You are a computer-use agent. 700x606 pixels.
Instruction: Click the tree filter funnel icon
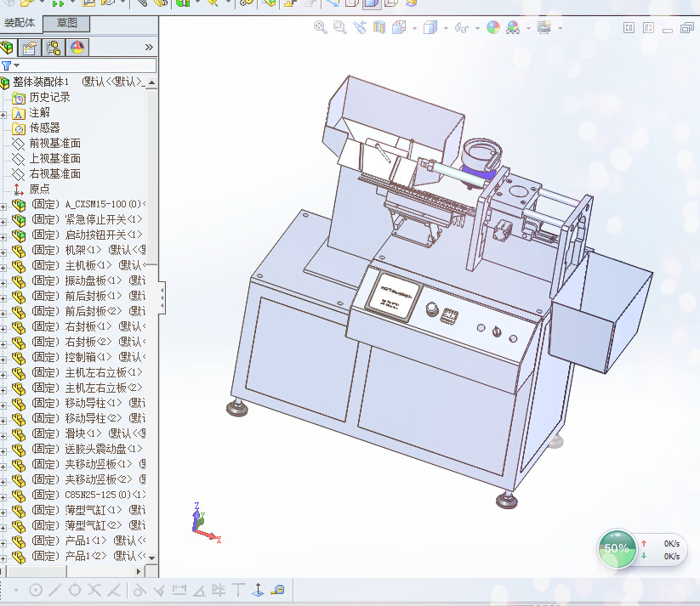pos(6,65)
